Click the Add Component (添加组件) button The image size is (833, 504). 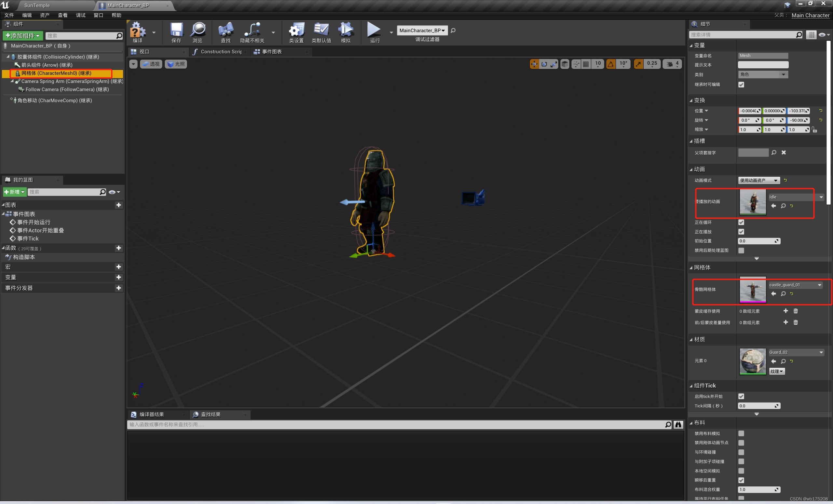[23, 36]
